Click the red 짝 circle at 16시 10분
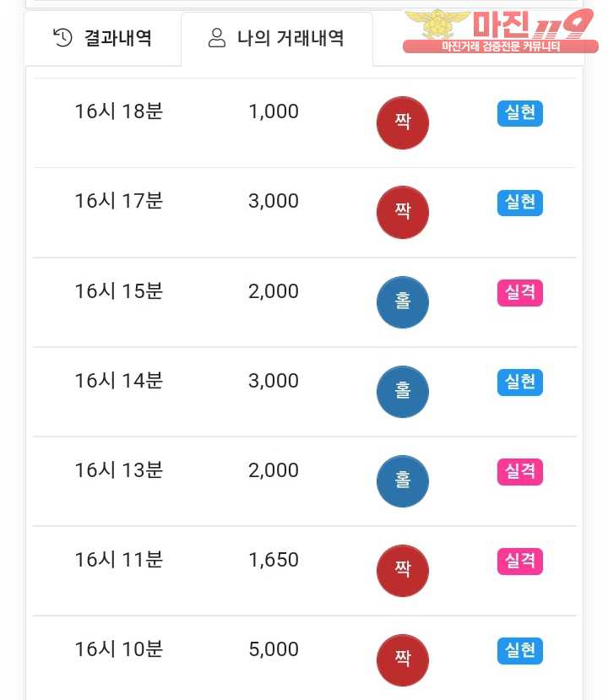This screenshot has width=608, height=700. [x=403, y=660]
